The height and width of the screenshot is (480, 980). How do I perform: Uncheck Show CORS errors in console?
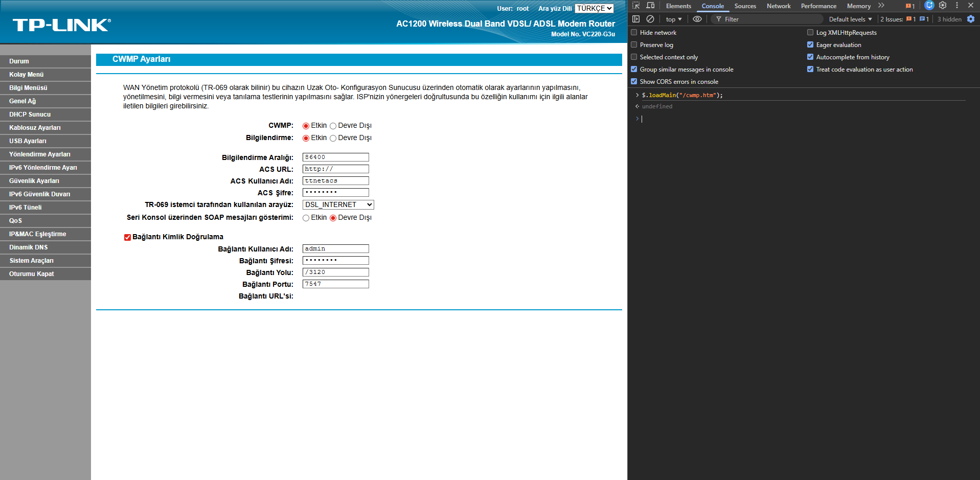coord(634,81)
